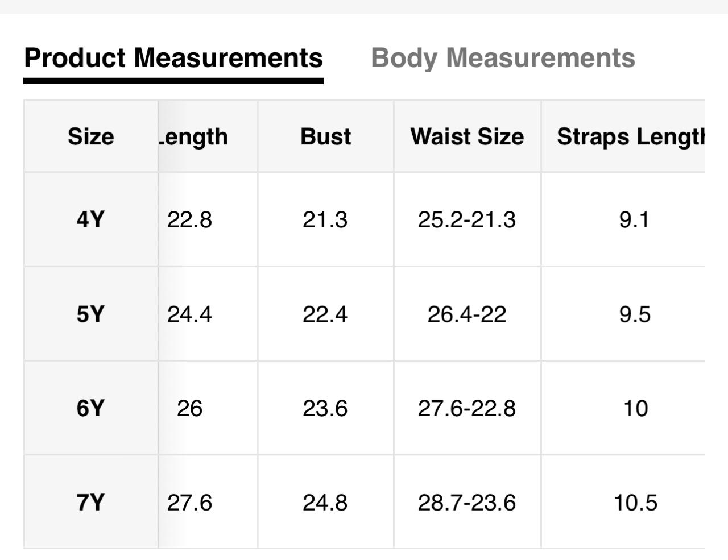
Task: Click the 6Y straps length value 10
Action: (x=635, y=408)
